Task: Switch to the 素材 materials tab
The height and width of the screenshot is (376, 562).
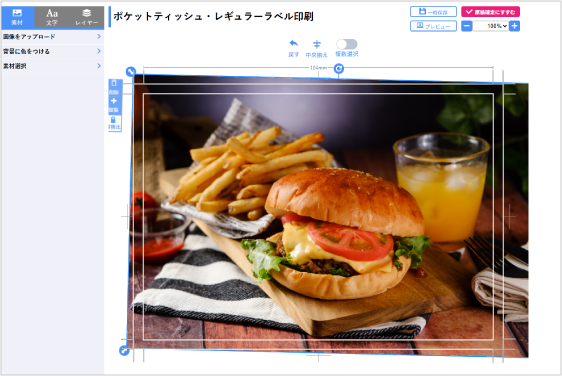Action: [x=17, y=17]
